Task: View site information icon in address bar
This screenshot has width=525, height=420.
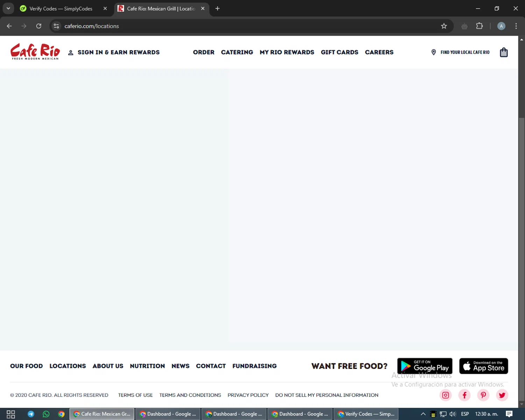Action: tap(56, 26)
